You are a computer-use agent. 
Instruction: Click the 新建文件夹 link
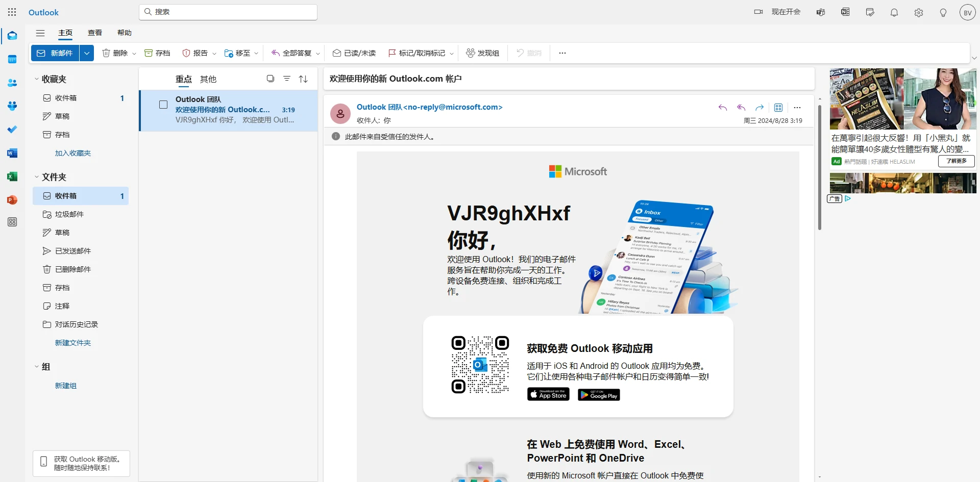(73, 343)
